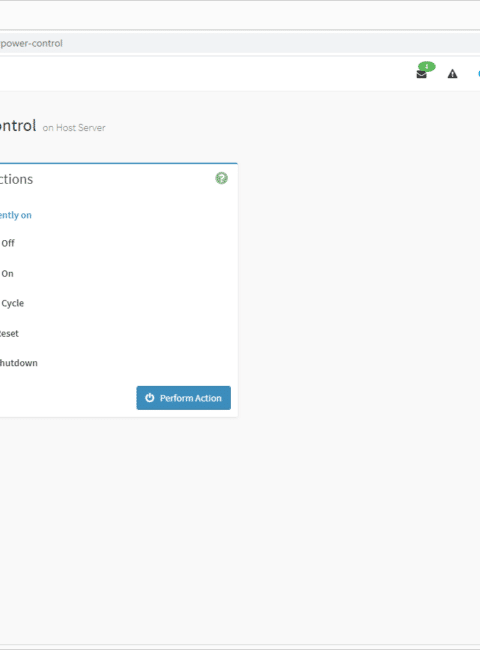This screenshot has height=650, width=480.
Task: Click the Control page heading
Action: (18, 126)
